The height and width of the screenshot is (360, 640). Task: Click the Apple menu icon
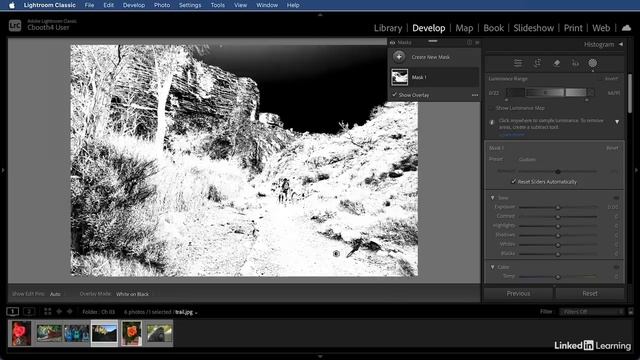click(12, 5)
